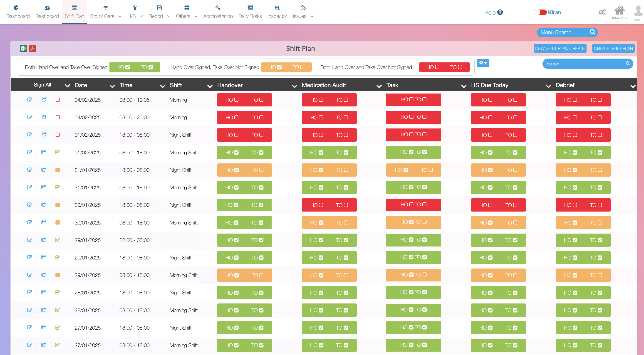Expand the Std of Care dropdown arrow

[x=120, y=16]
